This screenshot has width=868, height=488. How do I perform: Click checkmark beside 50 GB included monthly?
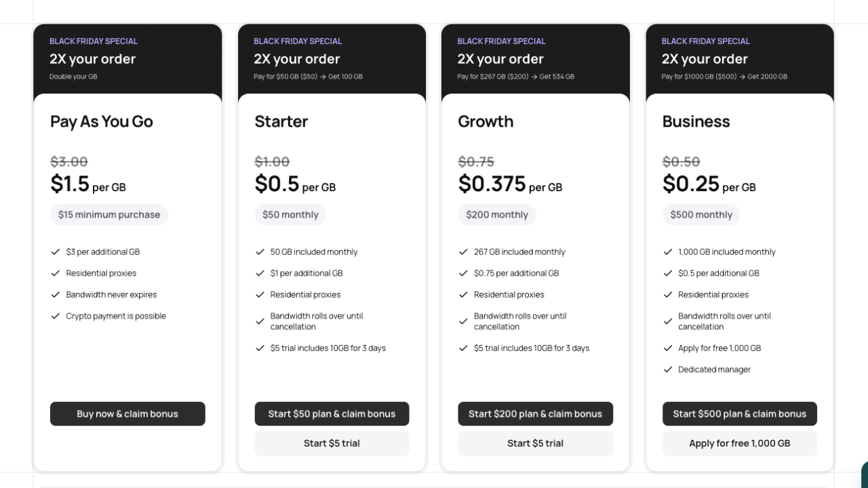(x=260, y=251)
